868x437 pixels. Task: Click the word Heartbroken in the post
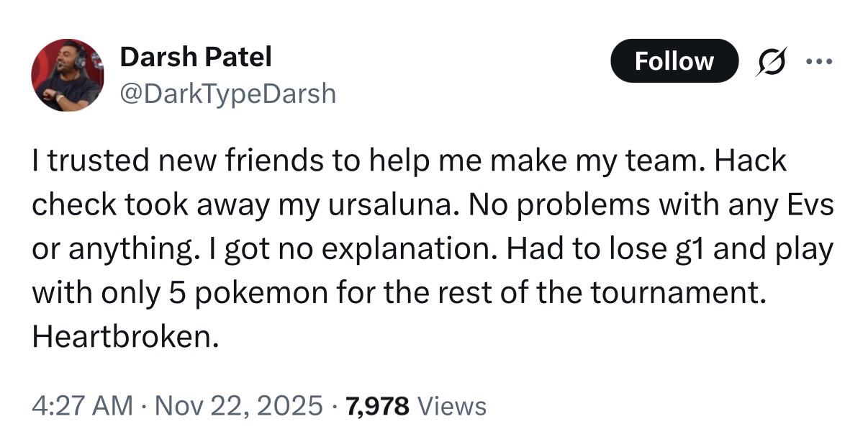tap(125, 336)
